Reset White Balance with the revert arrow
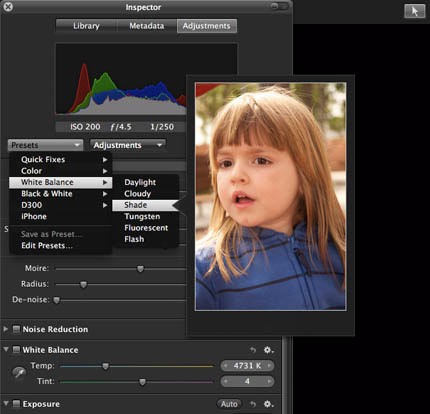Viewport: 430px width, 414px height. coord(253,350)
